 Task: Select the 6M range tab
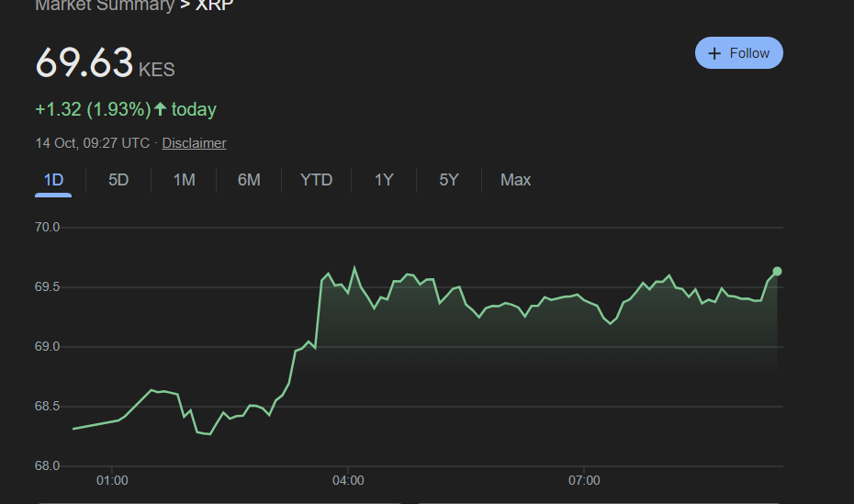click(249, 180)
